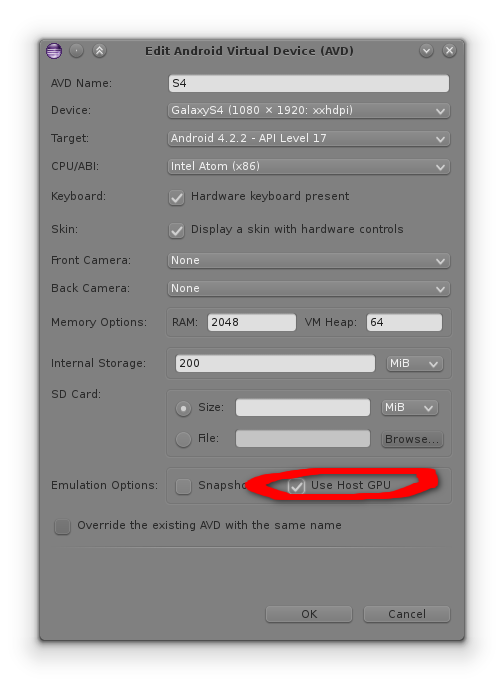Expand the CPU/ABI Intel Atom dropdown
The image size is (504, 680).
coord(309,167)
